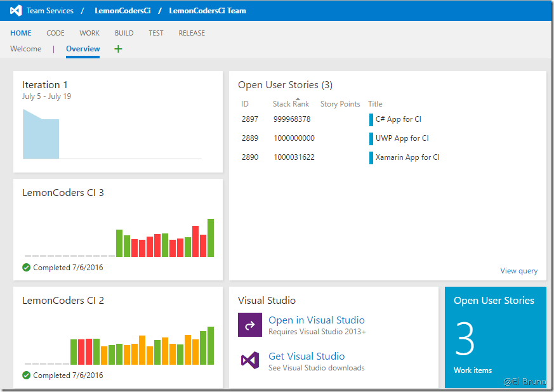Viewport: 554px width, 392px height.
Task: Click the purple Open in Visual Studio icon
Action: point(249,325)
